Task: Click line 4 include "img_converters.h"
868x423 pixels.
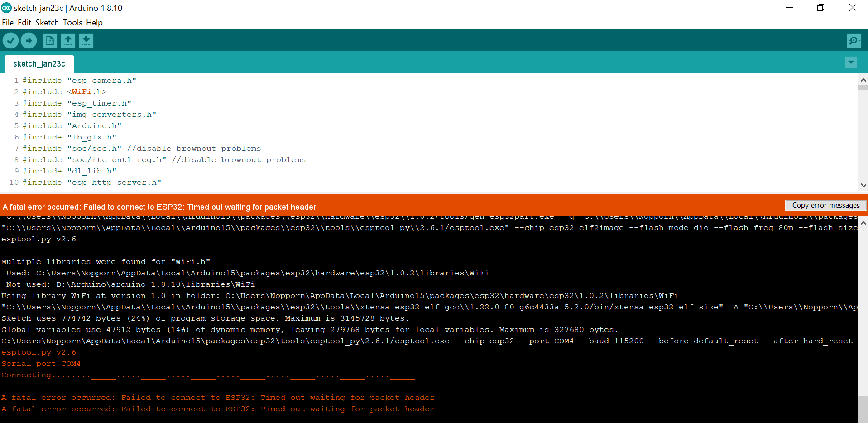Action: [x=90, y=115]
